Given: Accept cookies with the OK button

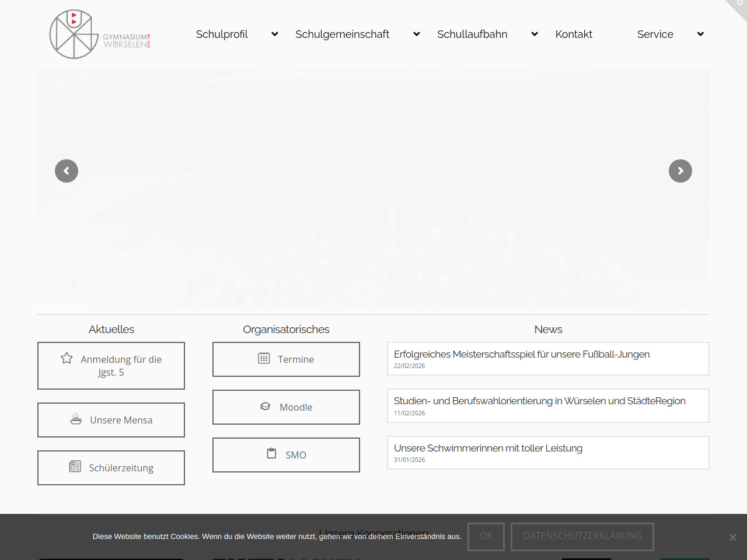Looking at the screenshot, I should click(x=486, y=536).
